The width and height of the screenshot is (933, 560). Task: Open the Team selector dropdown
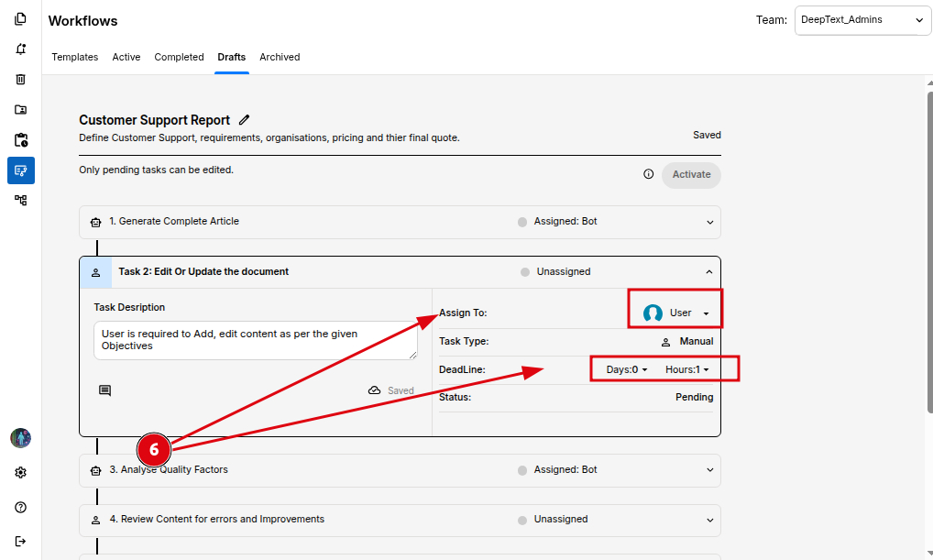[862, 20]
